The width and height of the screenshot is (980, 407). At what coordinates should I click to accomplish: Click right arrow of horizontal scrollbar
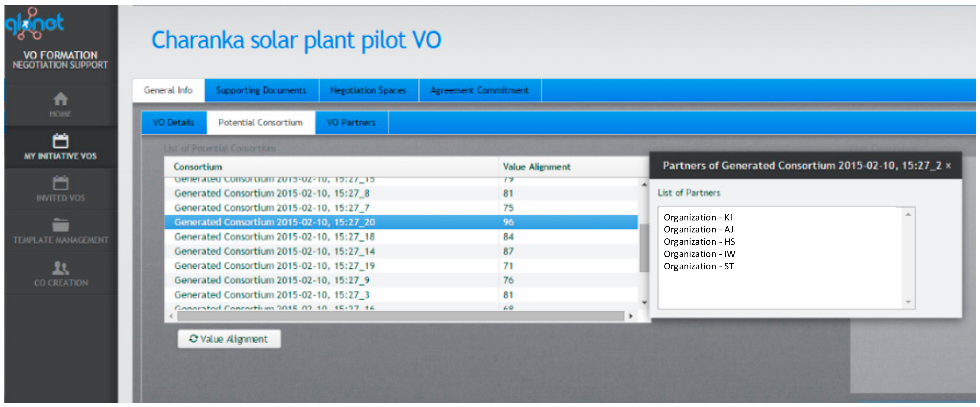631,316
